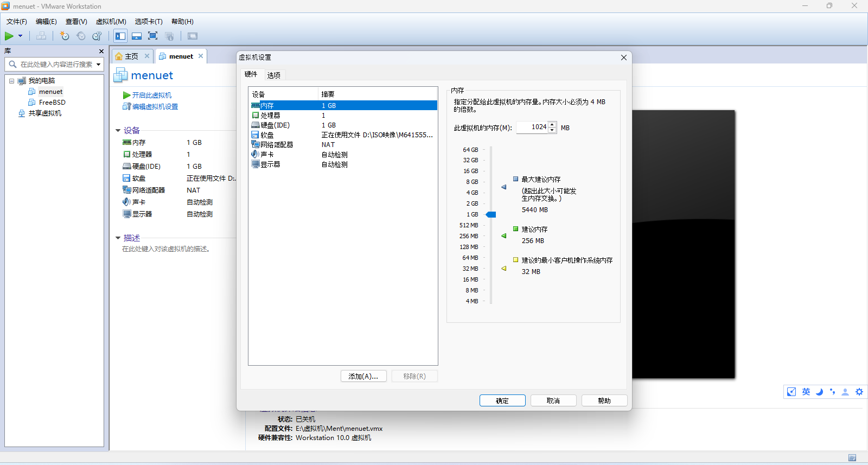The image size is (868, 465).
Task: Select 显示器 row in settings device list
Action: click(x=343, y=164)
